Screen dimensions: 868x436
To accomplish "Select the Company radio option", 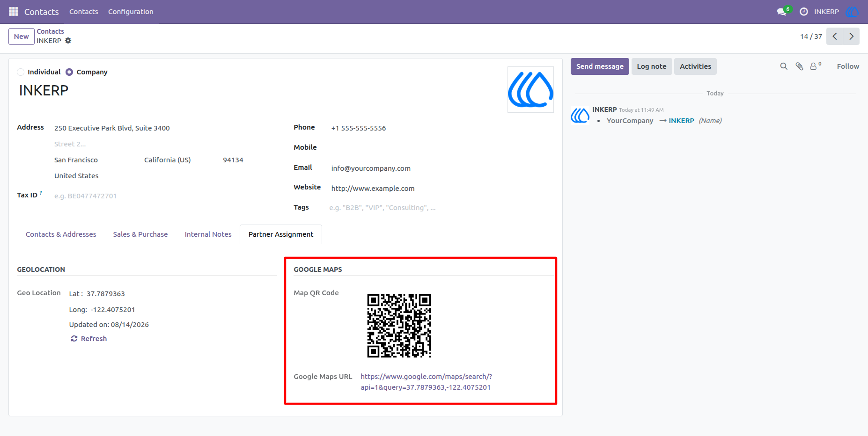I will (69, 72).
